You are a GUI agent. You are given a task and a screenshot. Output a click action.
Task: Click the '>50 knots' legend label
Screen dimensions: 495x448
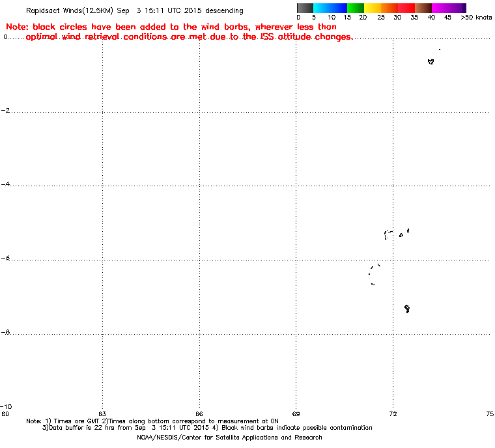[476, 18]
